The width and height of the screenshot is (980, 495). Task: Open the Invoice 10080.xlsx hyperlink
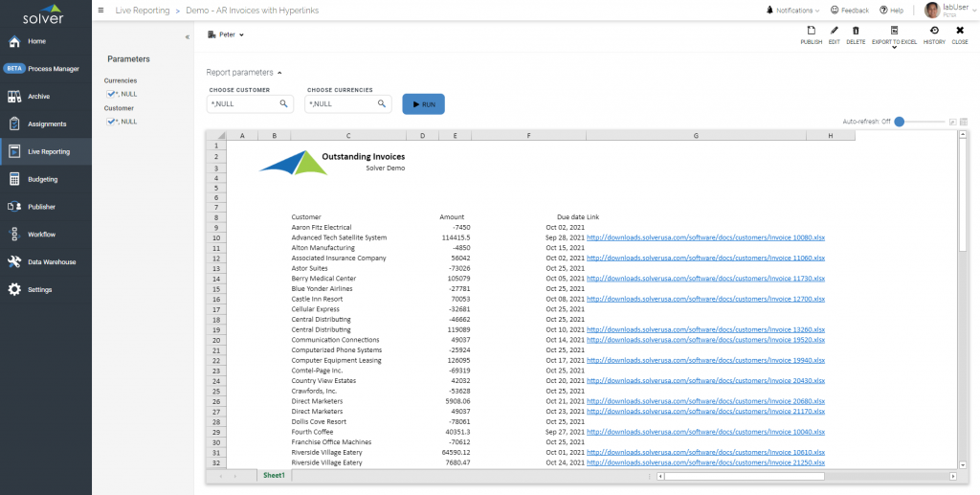(705, 237)
